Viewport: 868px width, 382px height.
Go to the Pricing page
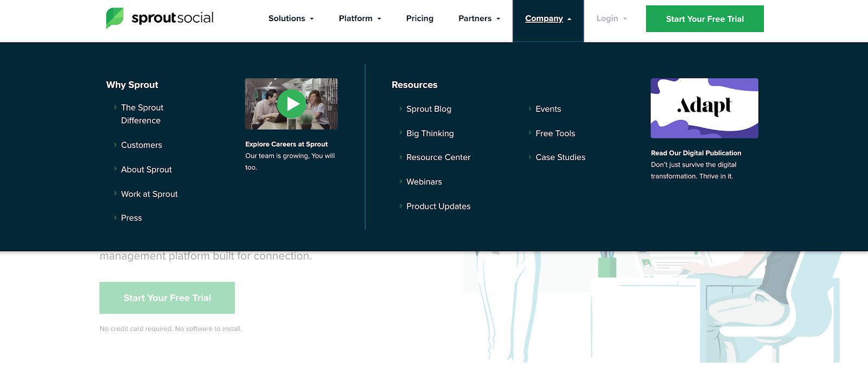pos(420,18)
